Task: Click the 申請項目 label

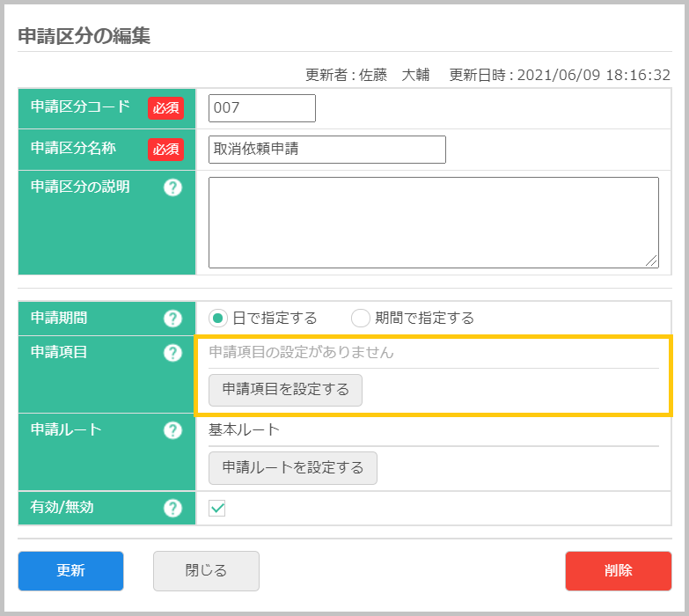Action: coord(59,352)
